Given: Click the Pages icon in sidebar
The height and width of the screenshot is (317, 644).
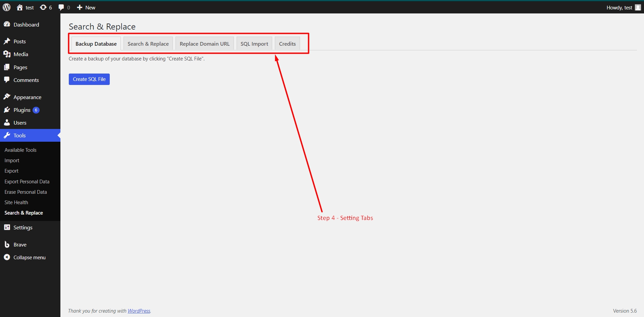Looking at the screenshot, I should click(x=7, y=67).
